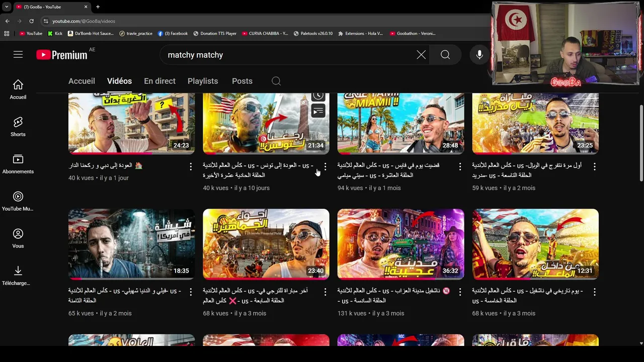This screenshot has width=644, height=362.
Task: Open Vous in the sidebar
Action: click(18, 238)
